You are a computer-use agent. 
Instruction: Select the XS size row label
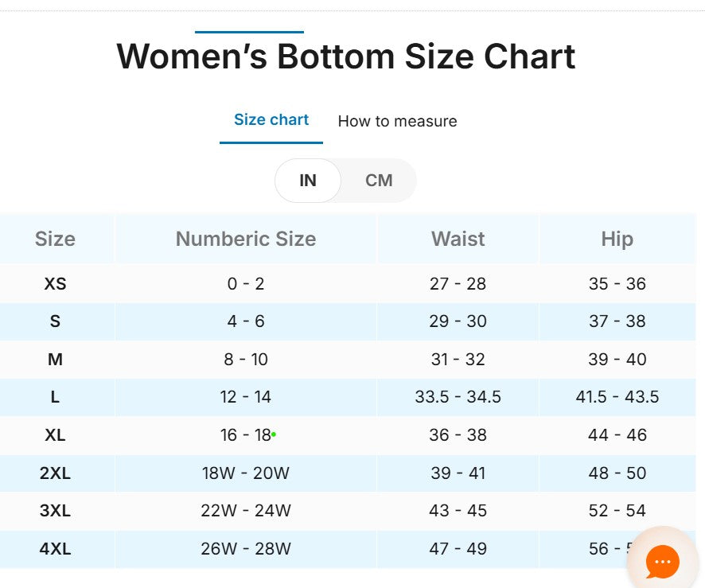(x=55, y=284)
